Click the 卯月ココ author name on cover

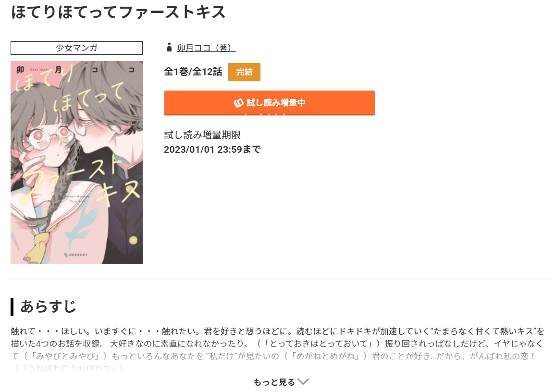(76, 70)
